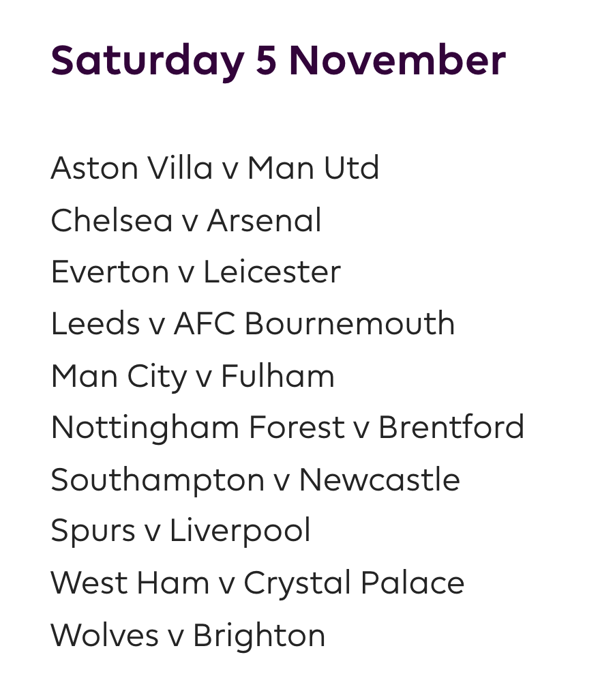Click the Saturday 5 November heading
Image resolution: width=600 pixels, height=700 pixels.
click(x=278, y=61)
